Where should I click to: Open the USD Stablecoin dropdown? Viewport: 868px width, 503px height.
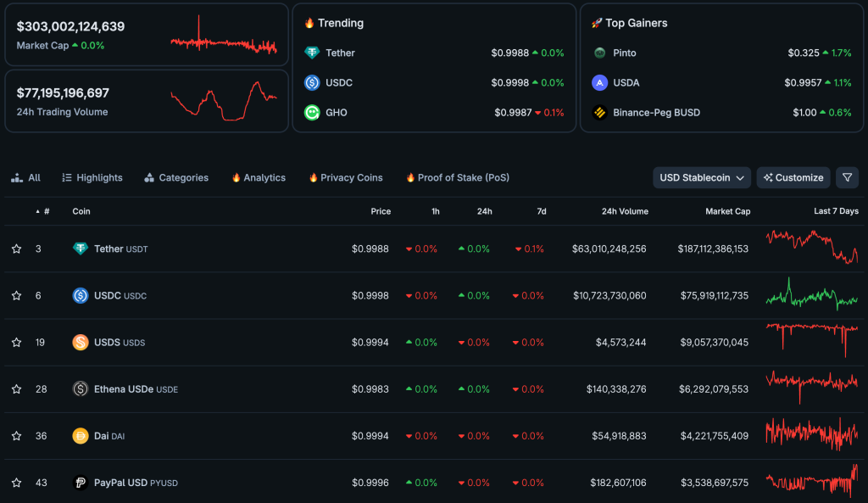pos(701,177)
